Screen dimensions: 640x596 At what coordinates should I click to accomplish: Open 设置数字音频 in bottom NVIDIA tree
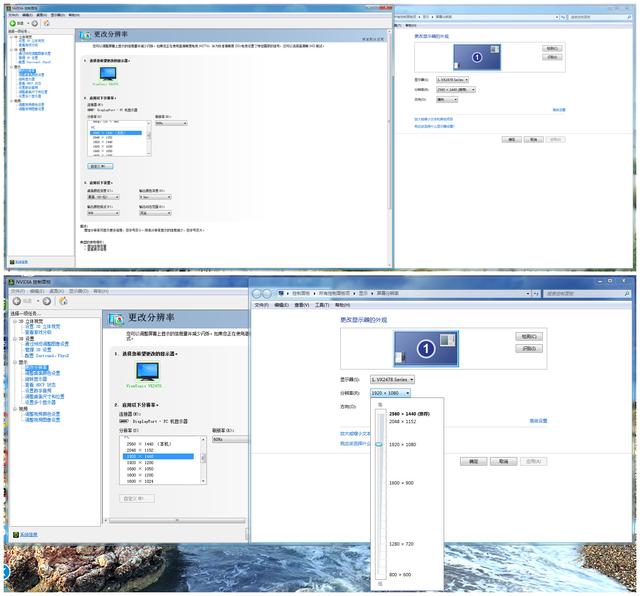coord(38,391)
